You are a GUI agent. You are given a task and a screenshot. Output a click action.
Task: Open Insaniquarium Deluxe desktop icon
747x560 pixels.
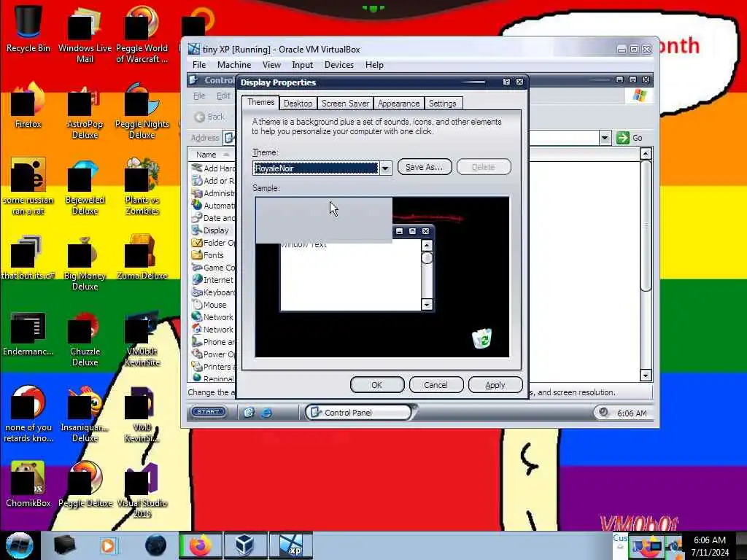point(85,414)
